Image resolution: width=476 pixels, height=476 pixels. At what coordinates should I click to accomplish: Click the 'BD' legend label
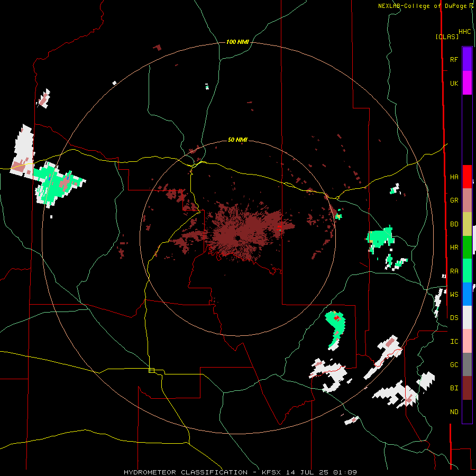point(454,224)
